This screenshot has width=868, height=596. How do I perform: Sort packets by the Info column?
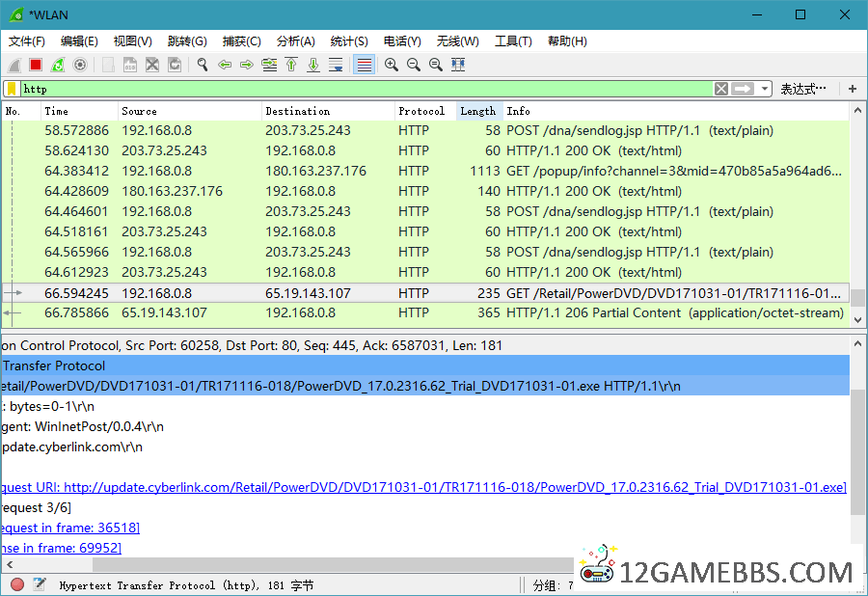(676, 111)
